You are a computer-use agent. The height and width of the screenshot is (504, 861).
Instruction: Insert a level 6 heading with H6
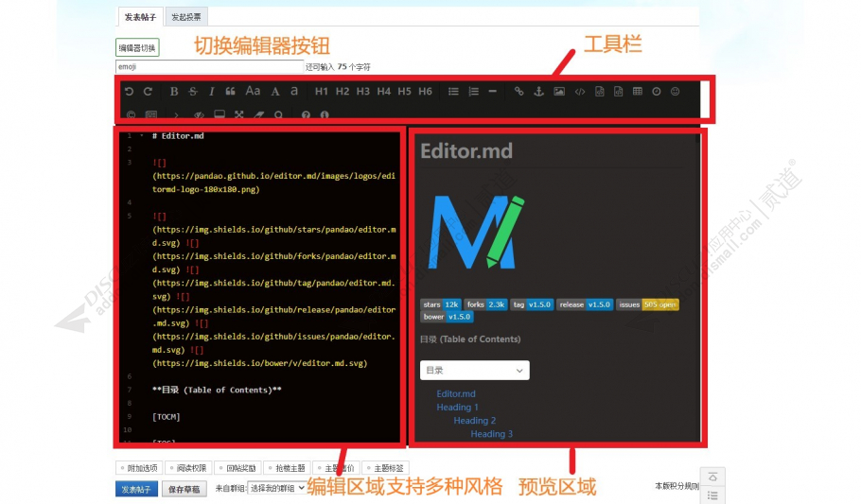tap(425, 91)
